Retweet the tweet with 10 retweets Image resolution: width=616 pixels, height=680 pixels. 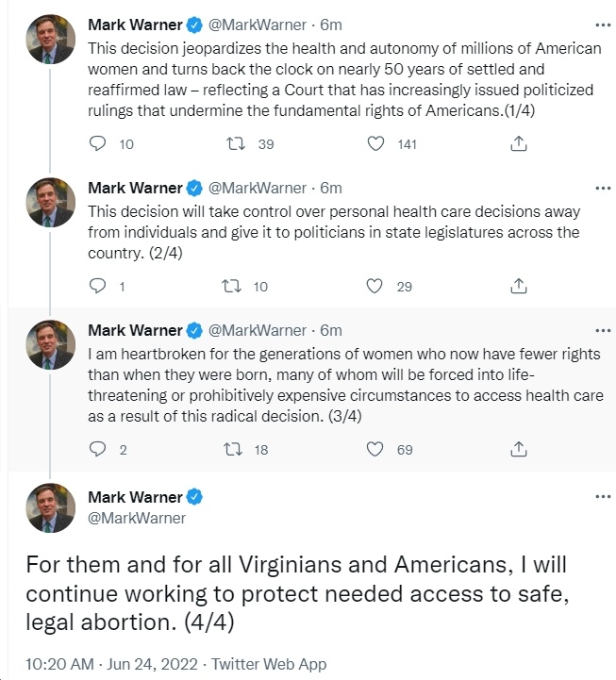(232, 286)
